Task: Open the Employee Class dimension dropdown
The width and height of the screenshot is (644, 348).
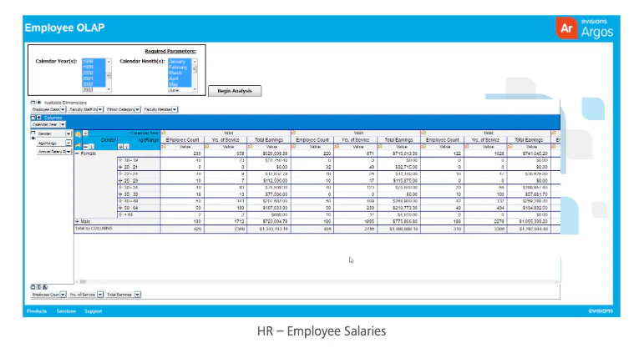Action: 63,109
